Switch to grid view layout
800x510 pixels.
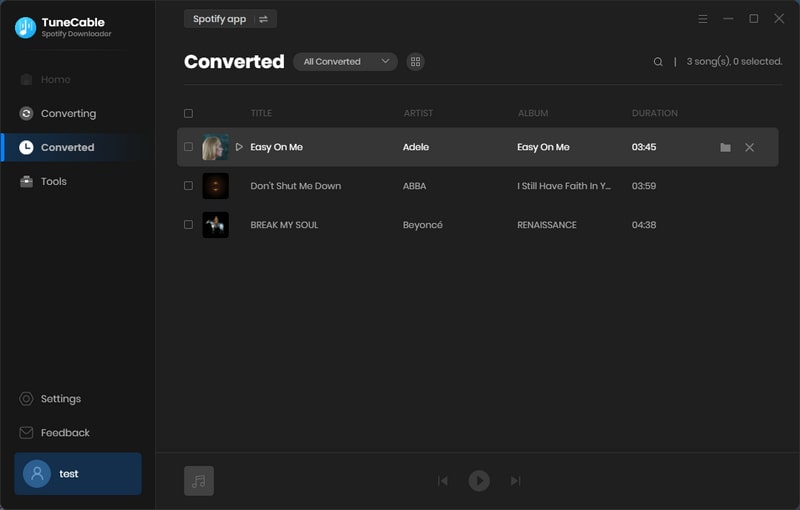click(416, 62)
